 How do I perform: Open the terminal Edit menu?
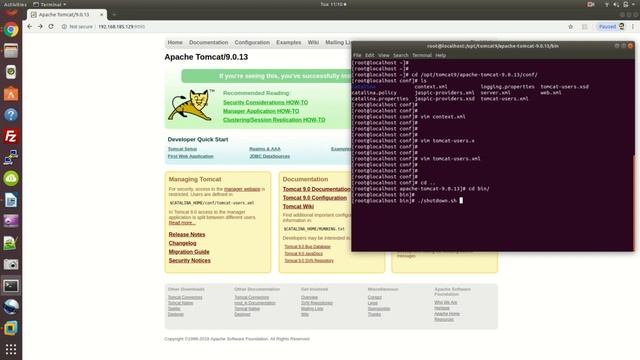click(370, 55)
